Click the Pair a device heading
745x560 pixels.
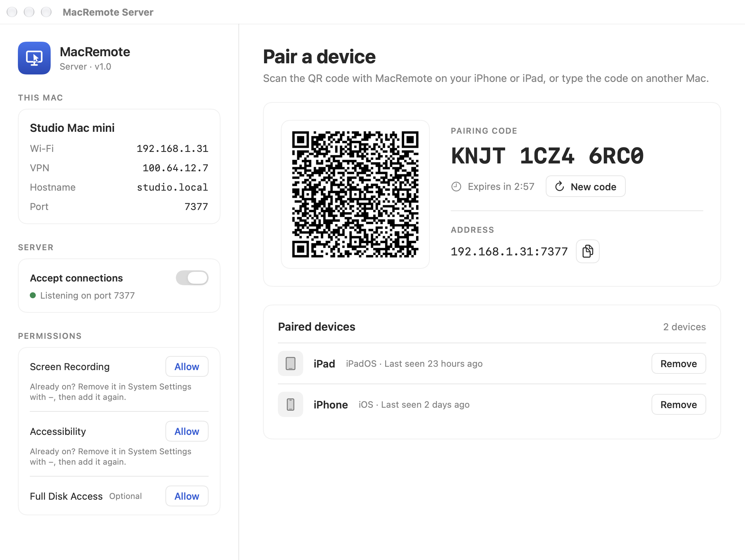[319, 57]
